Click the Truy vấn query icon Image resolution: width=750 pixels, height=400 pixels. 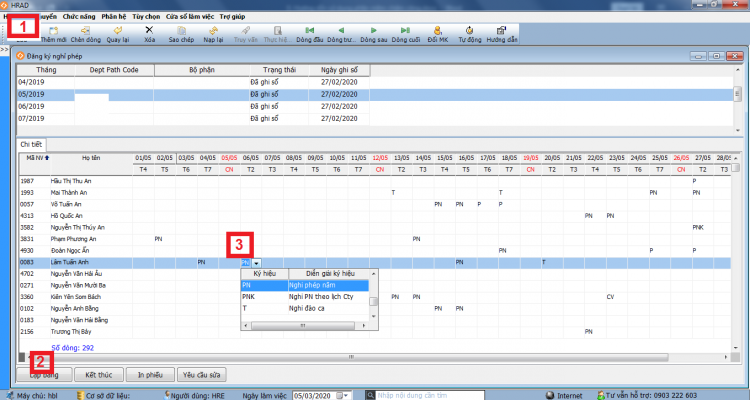coord(245,31)
